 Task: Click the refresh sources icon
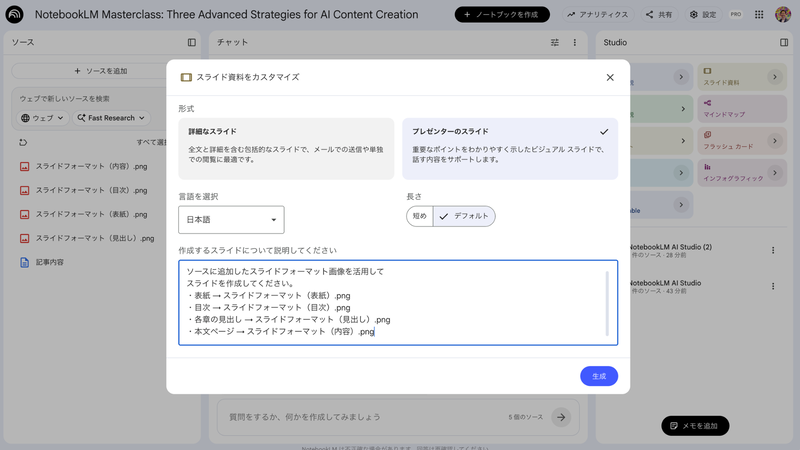[x=23, y=142]
